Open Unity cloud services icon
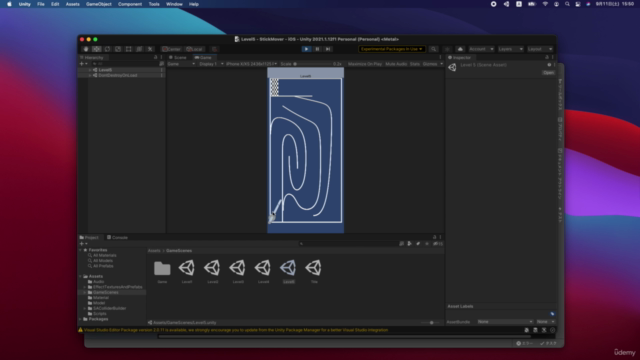The width and height of the screenshot is (640, 360). point(460,49)
